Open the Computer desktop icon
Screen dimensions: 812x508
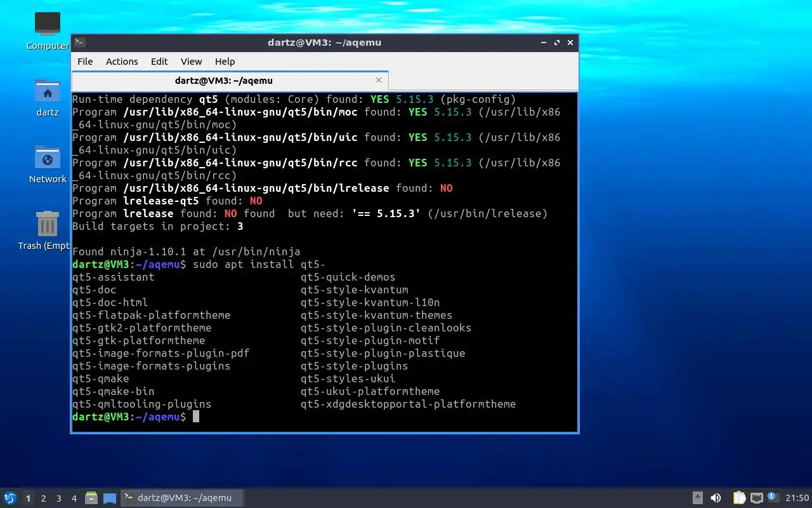(x=48, y=30)
